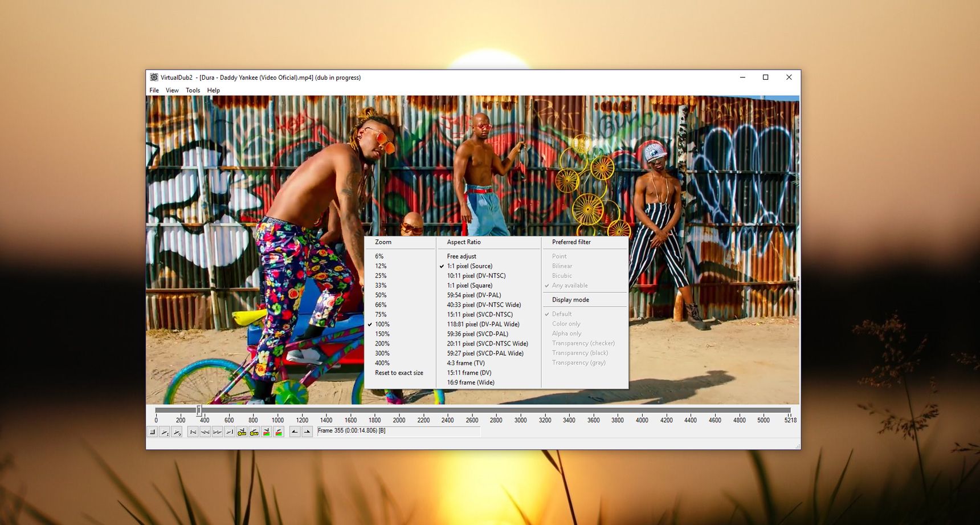Image resolution: width=980 pixels, height=525 pixels.
Task: Set mark-in selection start icon
Action: point(295,432)
